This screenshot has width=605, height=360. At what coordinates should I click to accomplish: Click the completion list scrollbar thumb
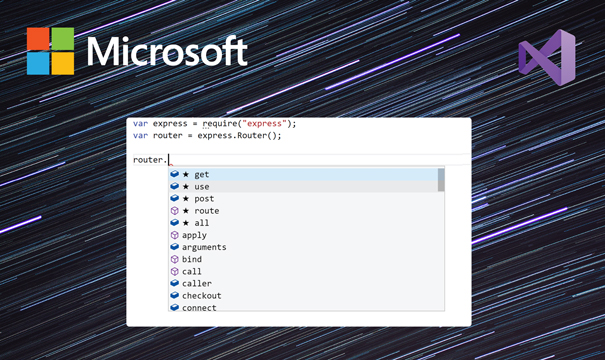click(441, 180)
